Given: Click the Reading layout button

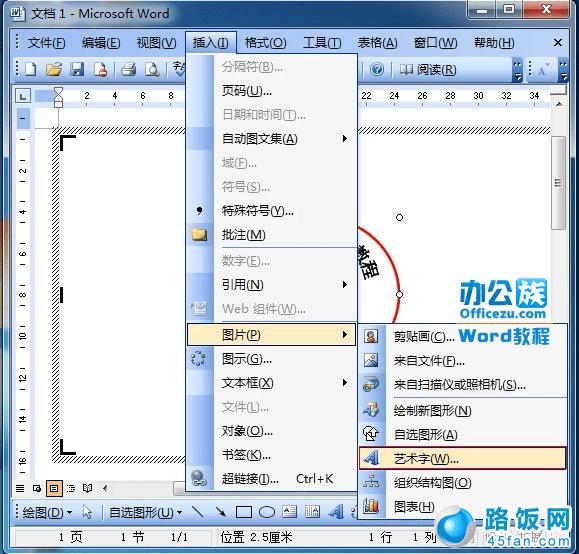Looking at the screenshot, I should 428,69.
